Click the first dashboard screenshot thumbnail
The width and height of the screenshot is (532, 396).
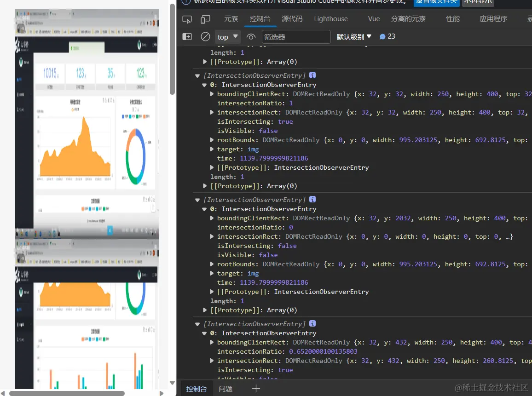(x=87, y=124)
